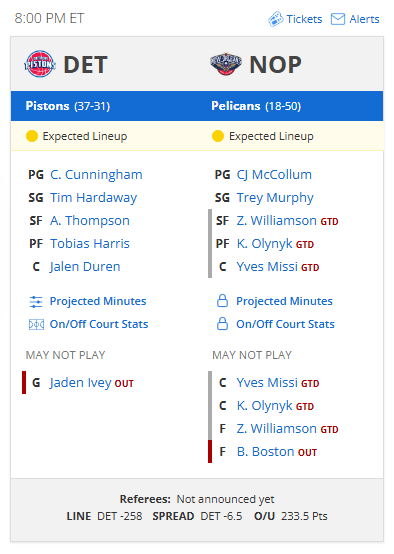Select Trey Murphy in Pelicans lineup
This screenshot has height=554, width=394.
(275, 198)
